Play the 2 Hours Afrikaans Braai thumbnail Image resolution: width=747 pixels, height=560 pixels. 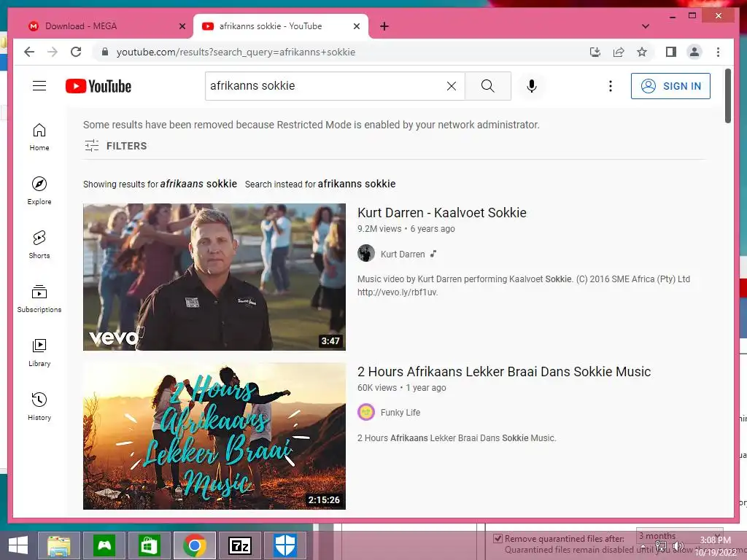[x=214, y=436]
